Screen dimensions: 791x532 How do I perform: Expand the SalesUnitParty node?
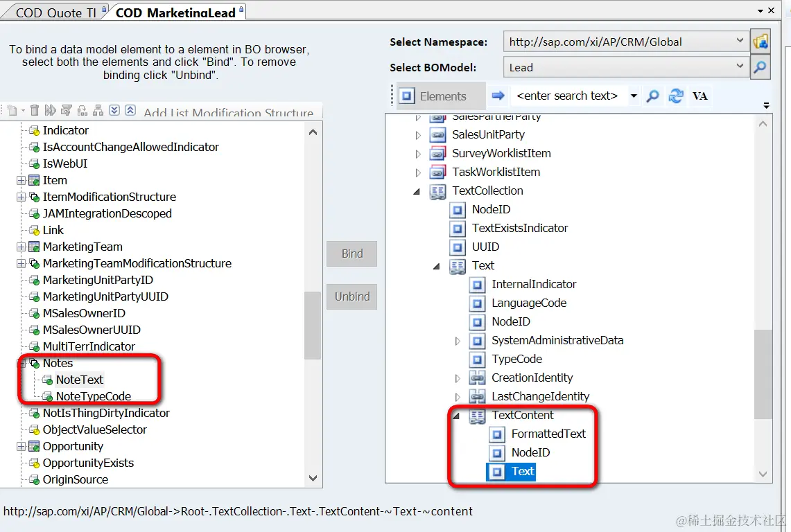(x=418, y=135)
